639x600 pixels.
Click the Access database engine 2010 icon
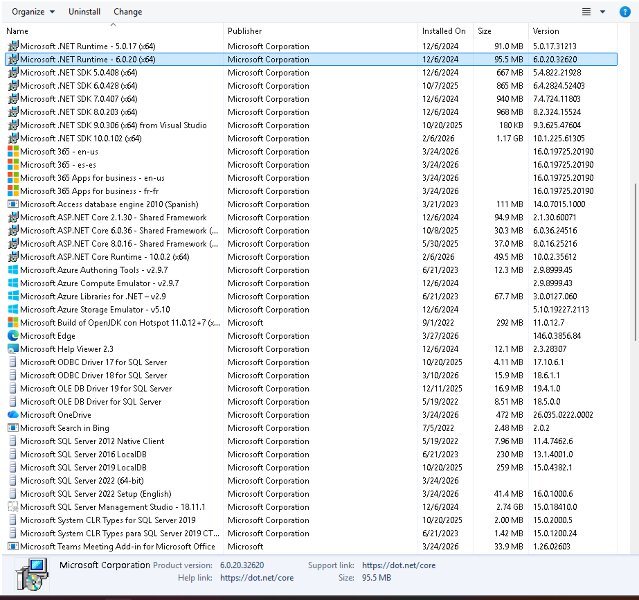pos(13,204)
